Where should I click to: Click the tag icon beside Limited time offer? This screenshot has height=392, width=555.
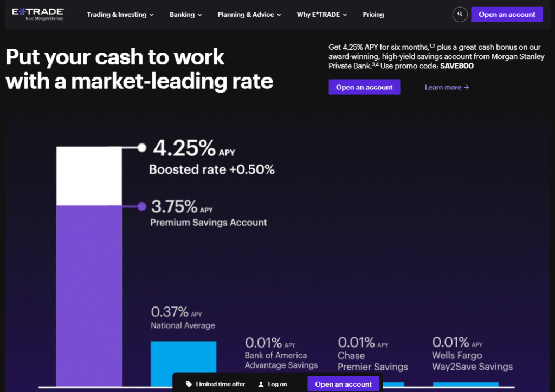pos(189,384)
